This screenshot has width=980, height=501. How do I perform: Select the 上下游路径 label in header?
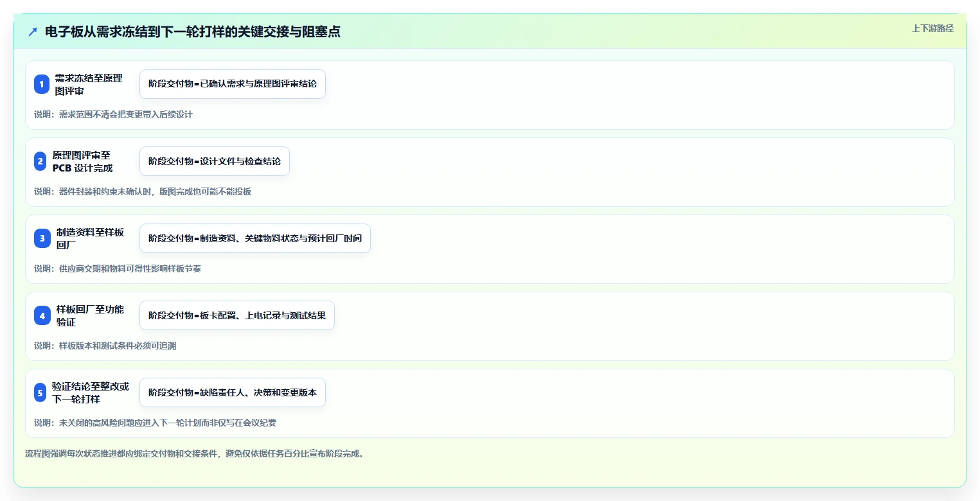(x=932, y=28)
